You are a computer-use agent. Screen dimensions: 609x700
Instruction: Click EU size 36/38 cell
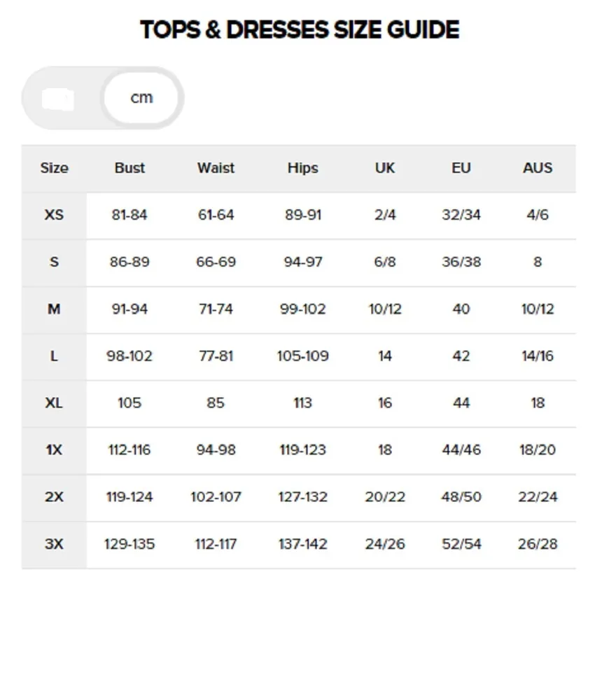pyautogui.click(x=461, y=262)
